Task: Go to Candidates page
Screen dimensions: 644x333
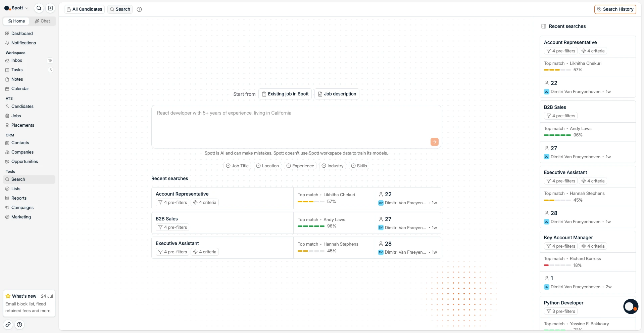Action: pos(29,107)
